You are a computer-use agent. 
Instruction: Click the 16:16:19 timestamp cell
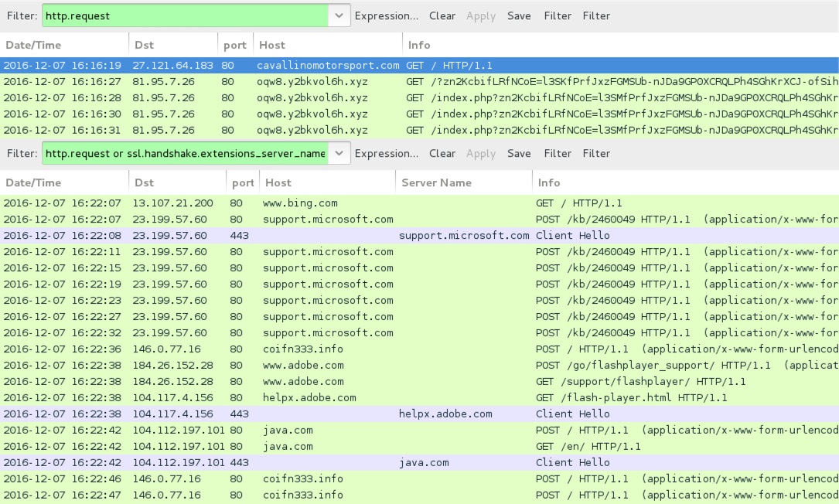click(x=62, y=65)
